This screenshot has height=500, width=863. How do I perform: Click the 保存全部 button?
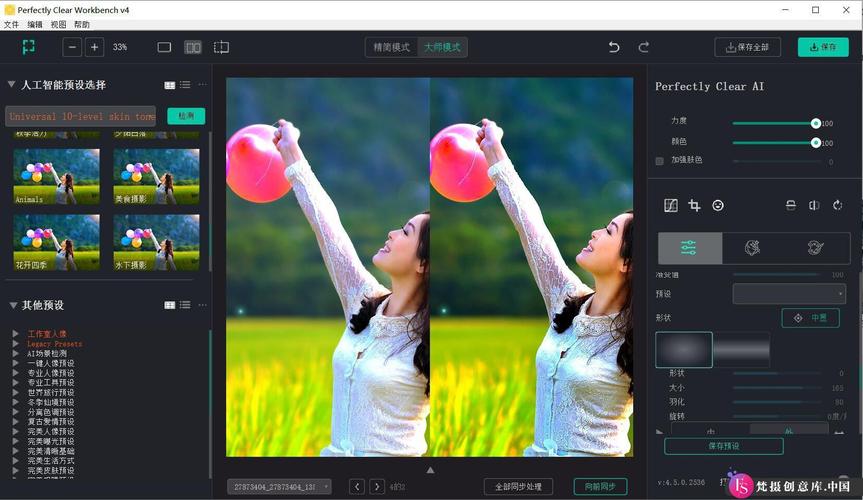tap(748, 47)
